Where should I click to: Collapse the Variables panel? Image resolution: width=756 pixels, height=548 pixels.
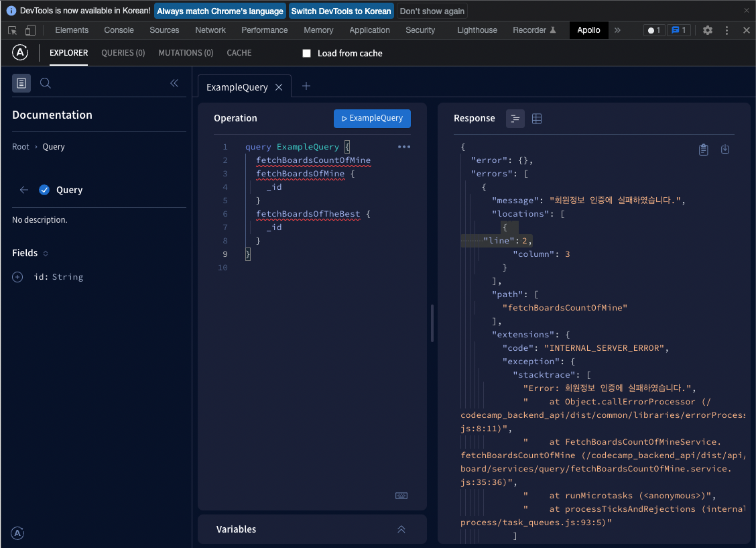click(x=401, y=529)
